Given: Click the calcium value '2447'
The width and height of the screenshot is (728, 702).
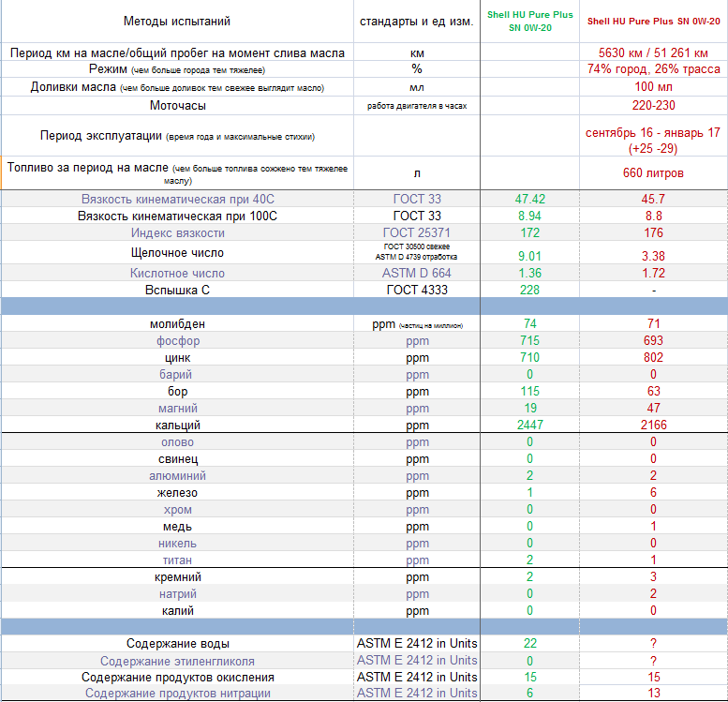Looking at the screenshot, I should [529, 426].
